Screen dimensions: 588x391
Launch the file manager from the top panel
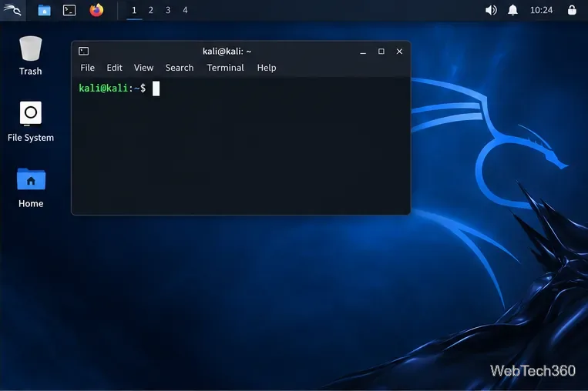click(x=44, y=10)
